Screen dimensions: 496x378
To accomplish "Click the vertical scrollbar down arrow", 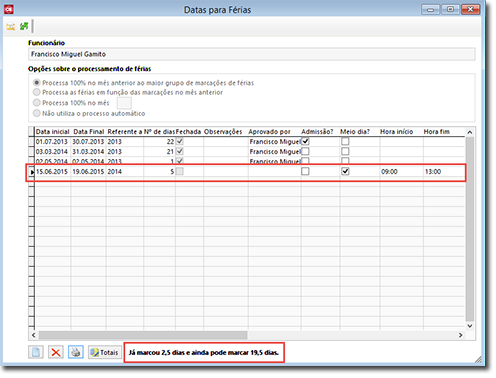I will click(470, 326).
